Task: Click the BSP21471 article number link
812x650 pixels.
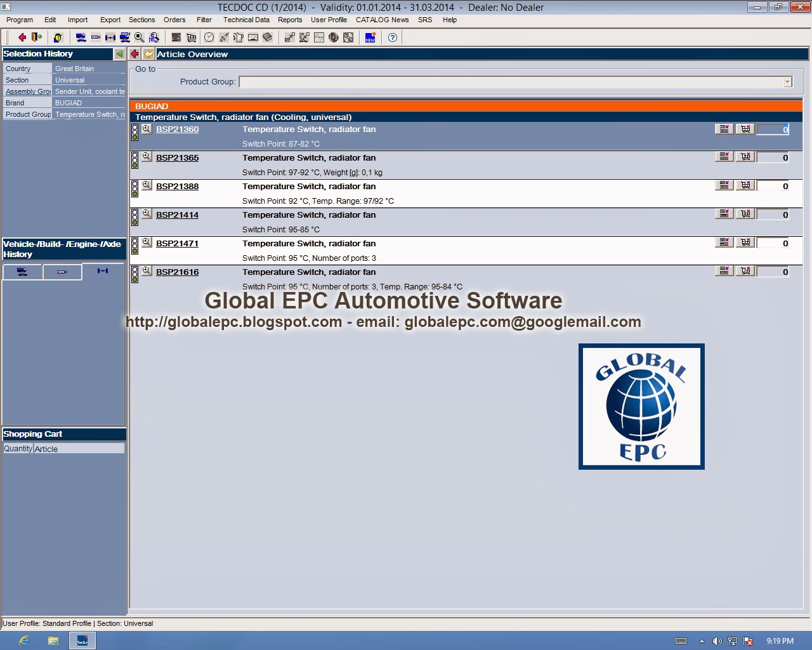Action: tap(177, 243)
